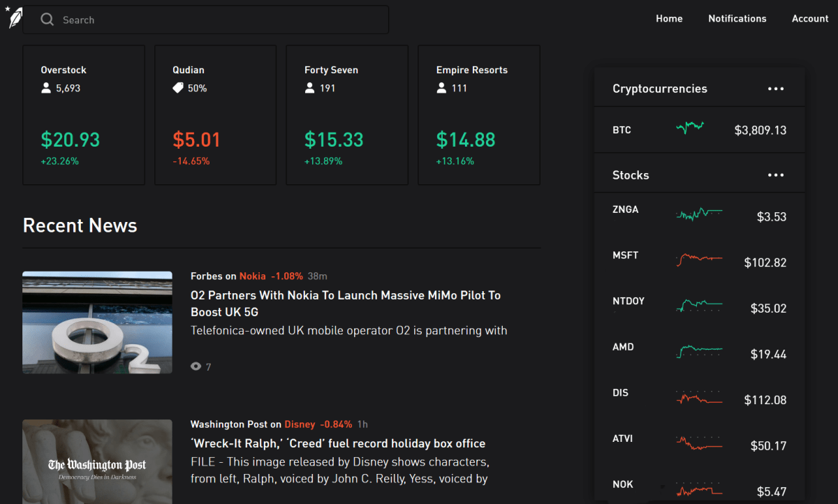Select the O2 logo news thumbnail
Image resolution: width=838 pixels, height=504 pixels.
(x=97, y=323)
